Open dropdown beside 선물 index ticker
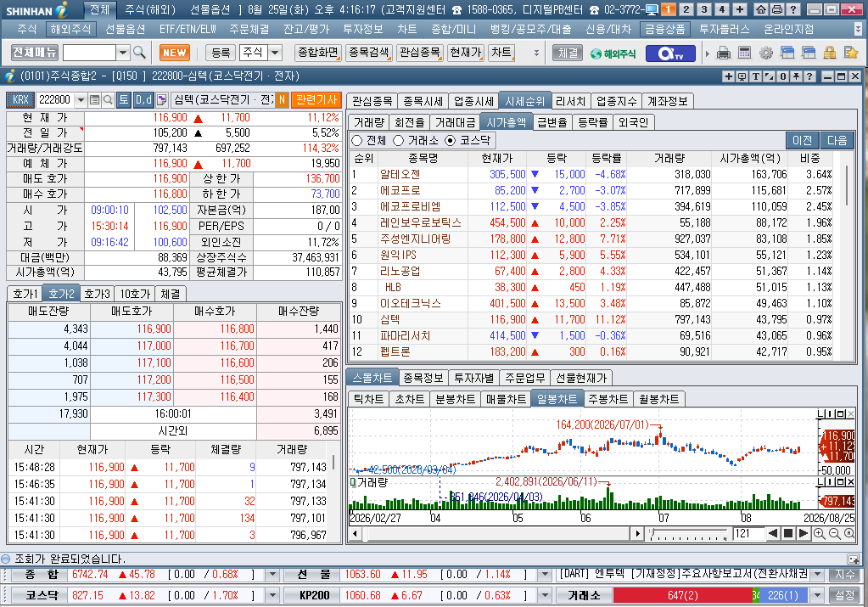 (545, 575)
